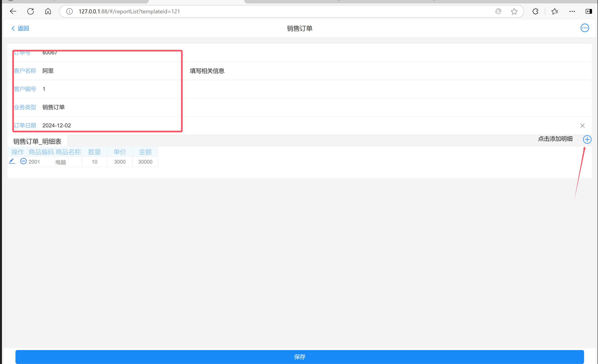Select the 销售订单_明细表 tab
Image resolution: width=598 pixels, height=364 pixels.
(37, 141)
